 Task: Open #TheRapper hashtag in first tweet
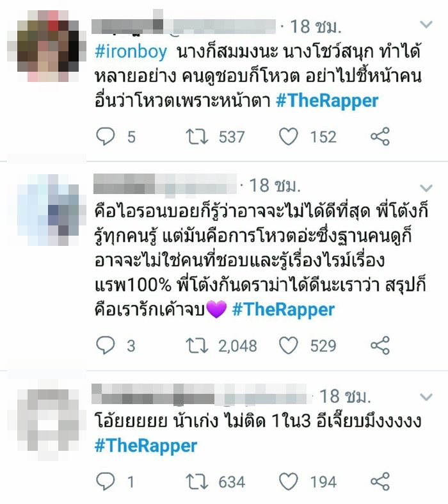(x=327, y=101)
